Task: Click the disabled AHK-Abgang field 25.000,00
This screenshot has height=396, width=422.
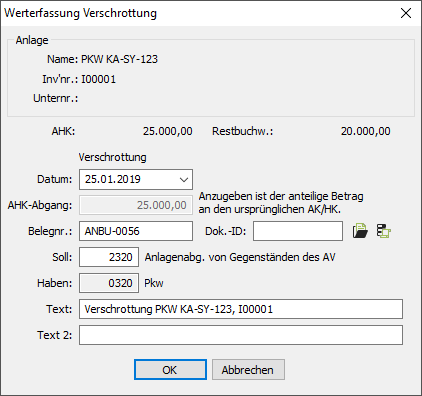Action: tap(136, 205)
